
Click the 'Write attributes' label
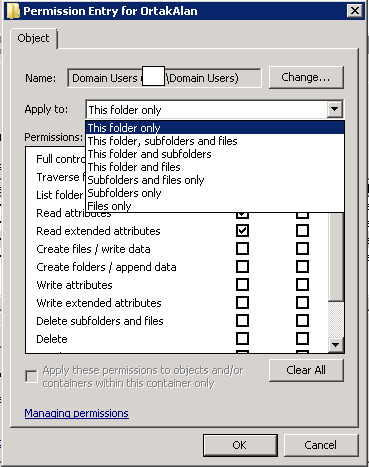[x=74, y=285]
